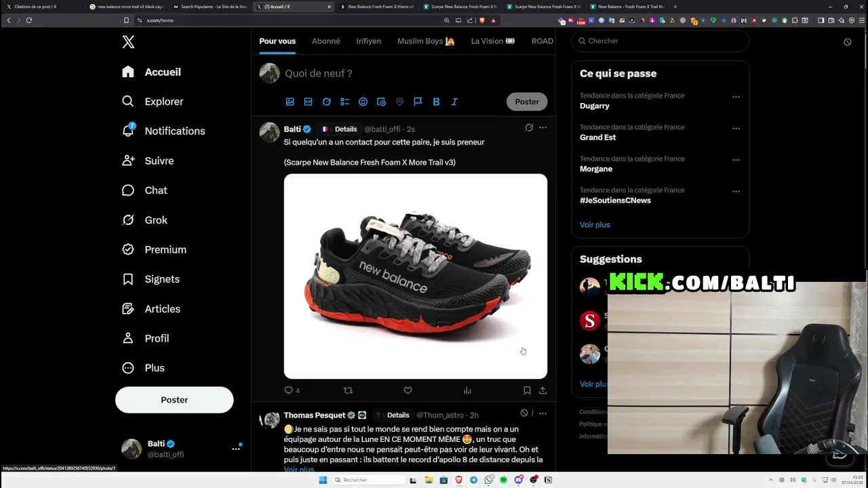The image size is (868, 488).
Task: Open Chat in sidebar
Action: 144,190
